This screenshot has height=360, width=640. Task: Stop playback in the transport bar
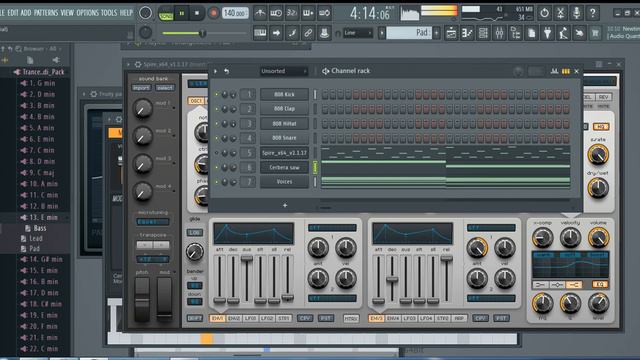(197, 13)
